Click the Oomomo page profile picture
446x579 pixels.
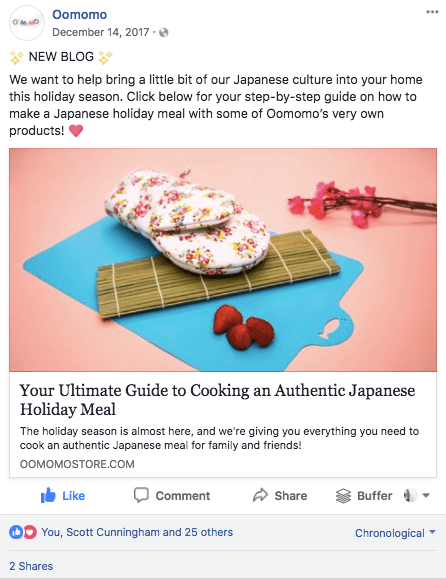pos(27,23)
